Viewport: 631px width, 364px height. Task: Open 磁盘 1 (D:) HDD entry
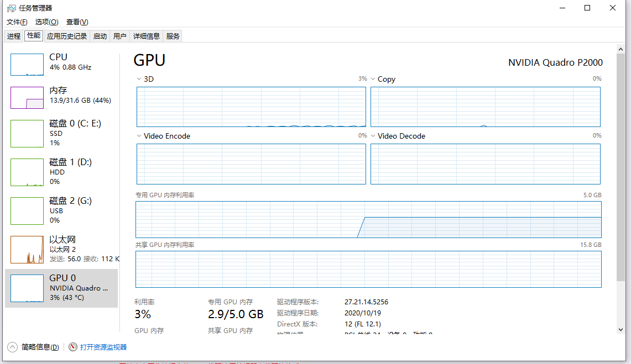click(61, 172)
